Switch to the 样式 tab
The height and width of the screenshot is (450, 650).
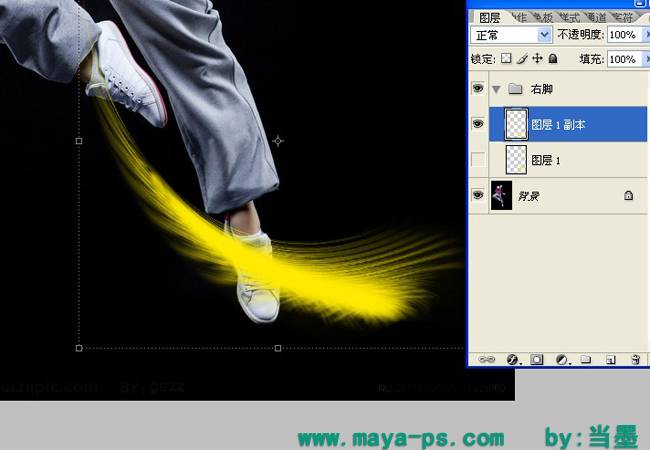coord(570,17)
